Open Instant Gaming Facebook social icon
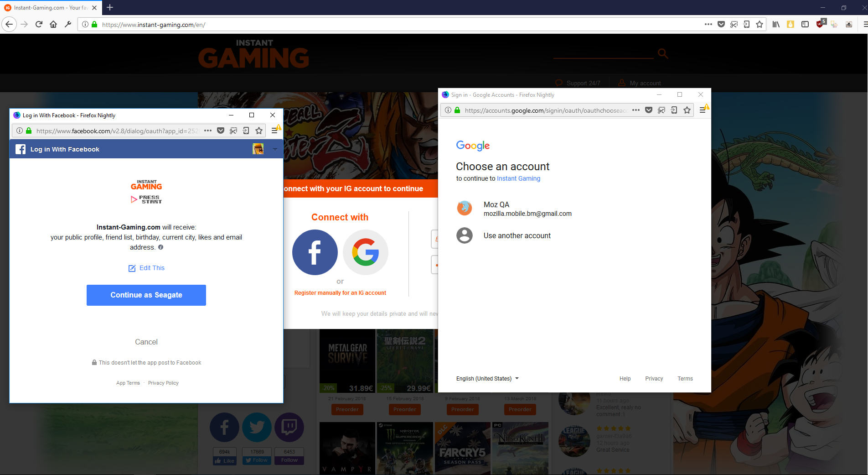The height and width of the screenshot is (475, 868). pos(224,427)
